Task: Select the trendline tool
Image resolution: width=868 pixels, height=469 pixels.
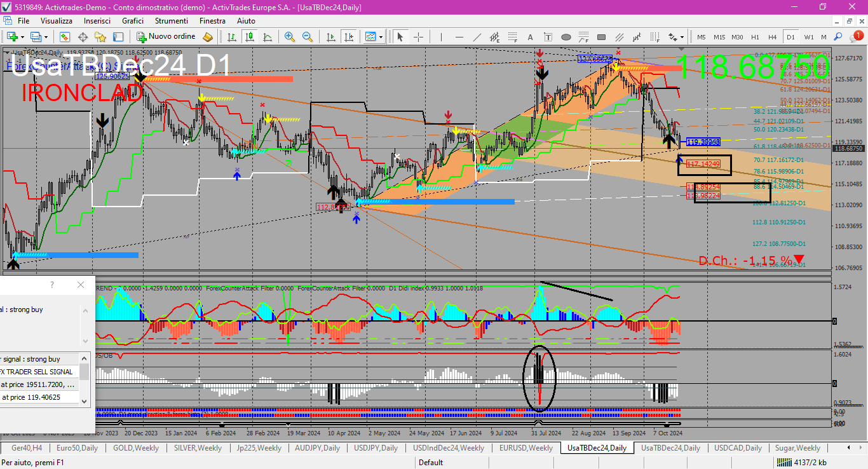Action: point(477,37)
